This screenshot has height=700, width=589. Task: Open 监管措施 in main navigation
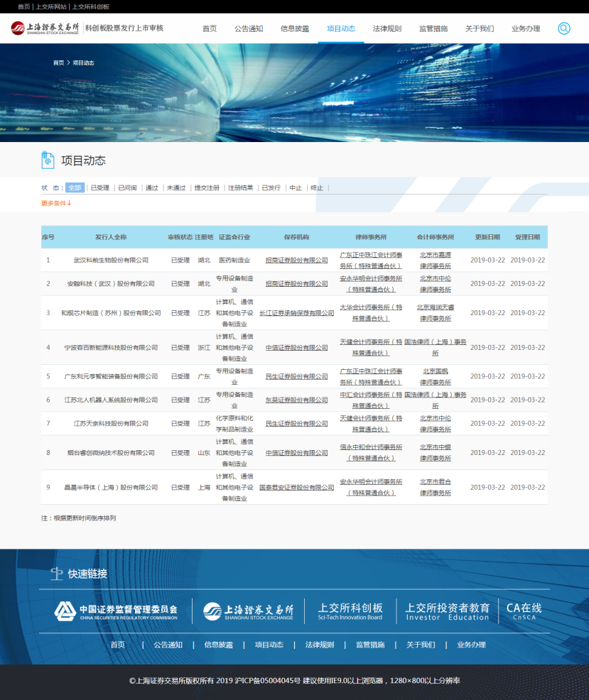pyautogui.click(x=433, y=28)
